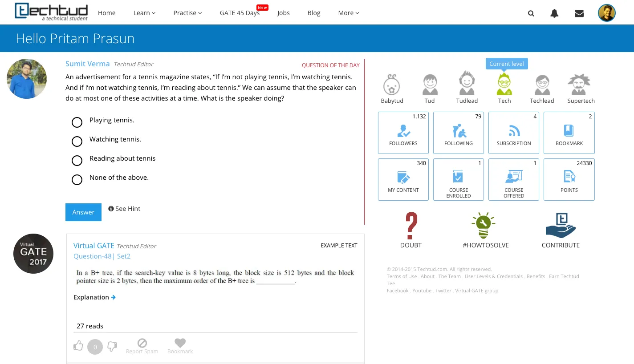Screen dimensions: 634x364
Task: Open the Explanation link
Action: [x=94, y=297]
